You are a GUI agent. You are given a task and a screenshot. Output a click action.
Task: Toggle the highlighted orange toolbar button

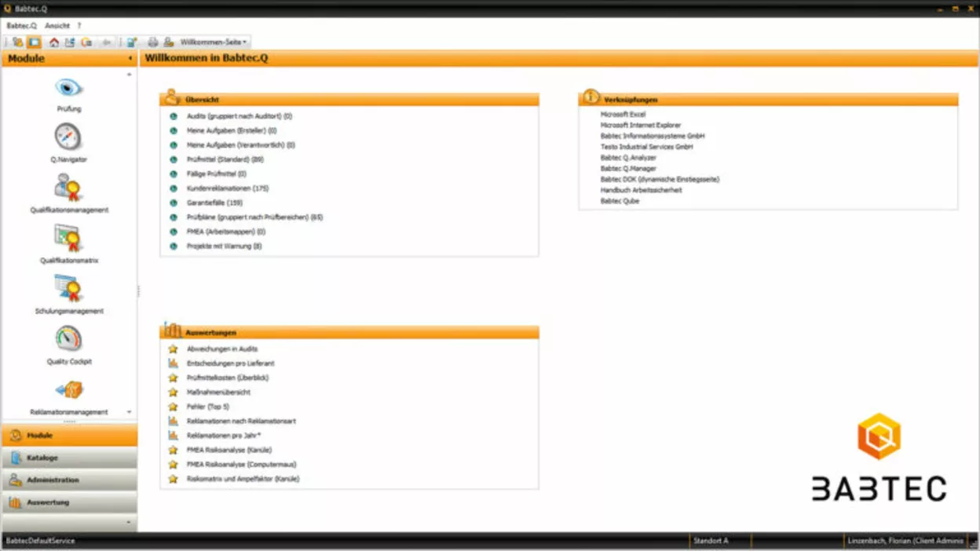[x=34, y=42]
